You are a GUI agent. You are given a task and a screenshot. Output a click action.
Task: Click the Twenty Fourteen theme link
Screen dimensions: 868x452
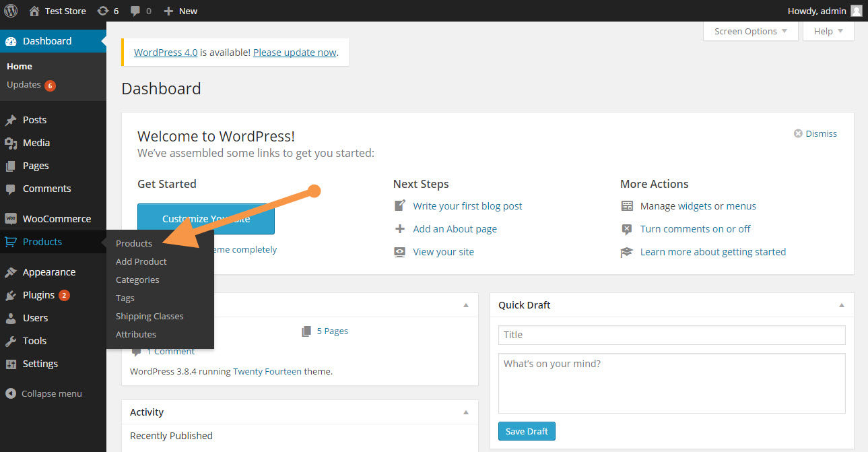(267, 371)
